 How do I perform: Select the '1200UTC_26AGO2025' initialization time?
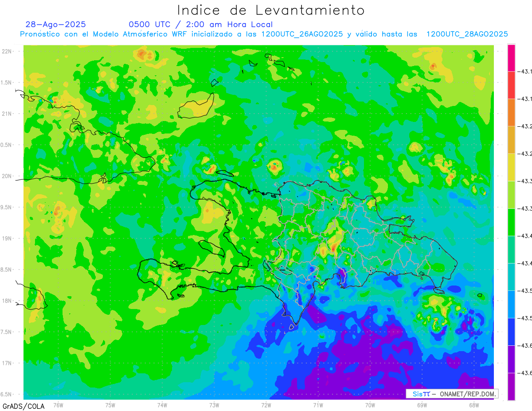point(302,34)
